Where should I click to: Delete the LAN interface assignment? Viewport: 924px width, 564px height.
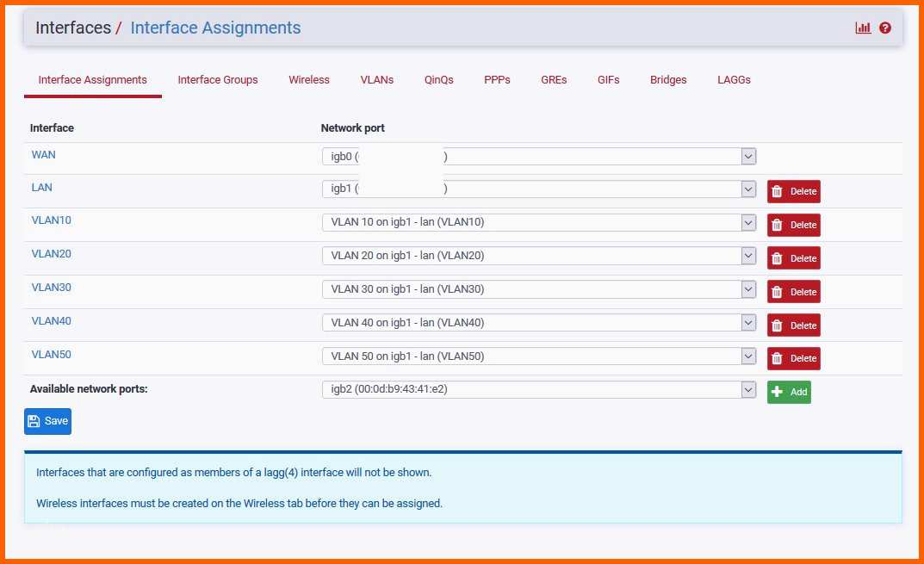pyautogui.click(x=793, y=191)
